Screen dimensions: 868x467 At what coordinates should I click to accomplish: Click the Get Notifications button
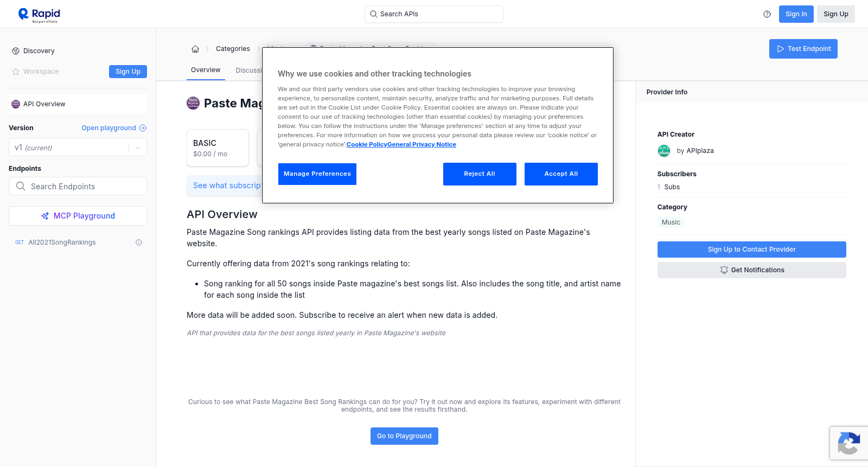752,270
